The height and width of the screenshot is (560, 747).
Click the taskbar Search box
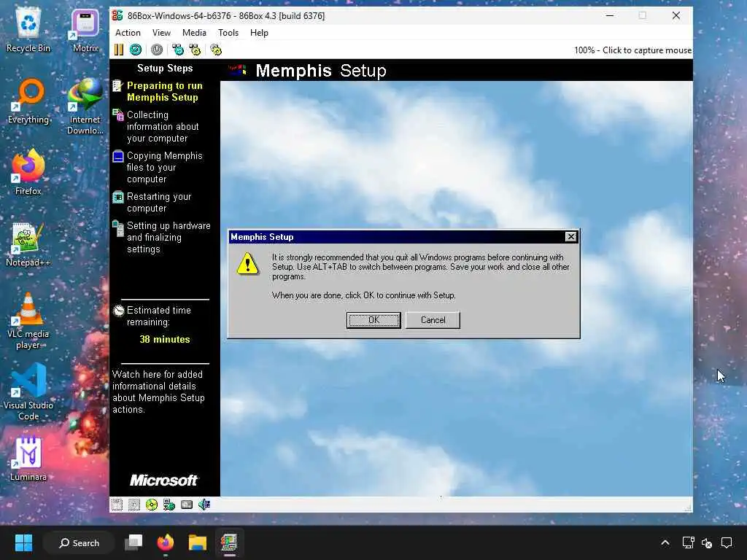click(79, 542)
